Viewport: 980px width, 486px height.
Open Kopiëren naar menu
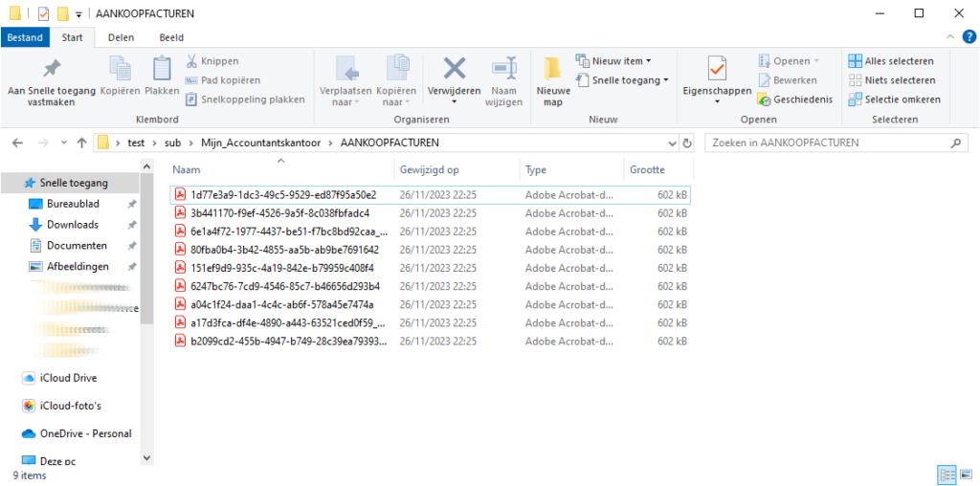coord(396,82)
